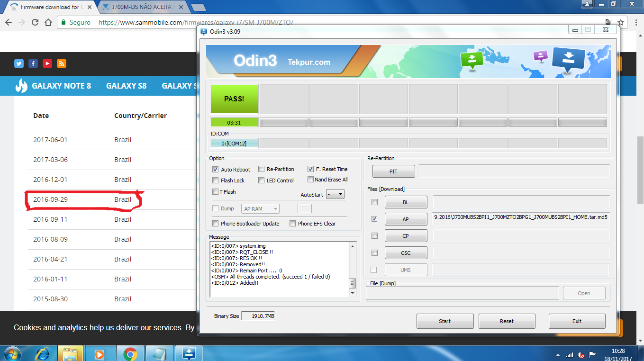Click the Reset button in Odin3
Viewport: 644px width, 361px height.
507,321
